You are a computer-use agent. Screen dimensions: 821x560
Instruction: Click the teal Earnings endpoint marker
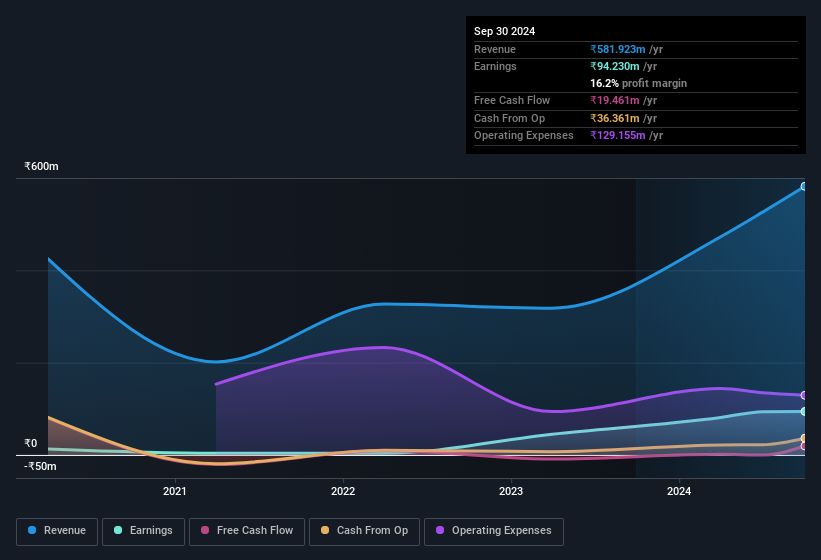[x=804, y=411]
